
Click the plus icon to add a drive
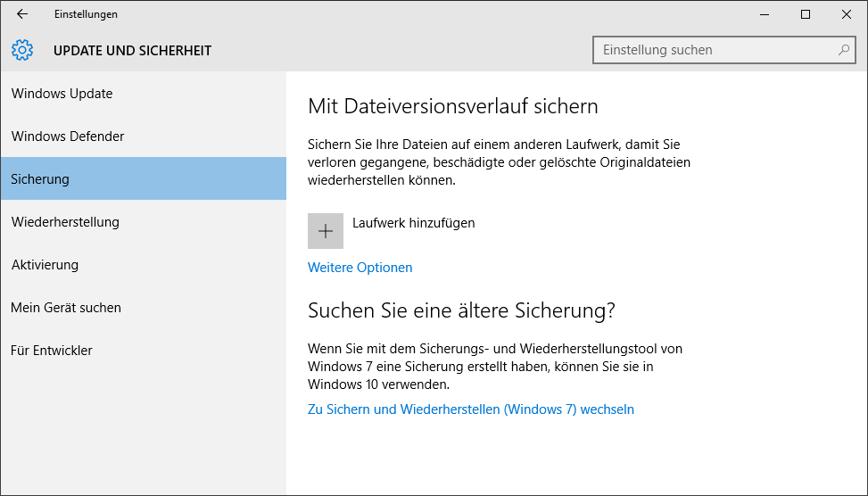click(x=326, y=231)
